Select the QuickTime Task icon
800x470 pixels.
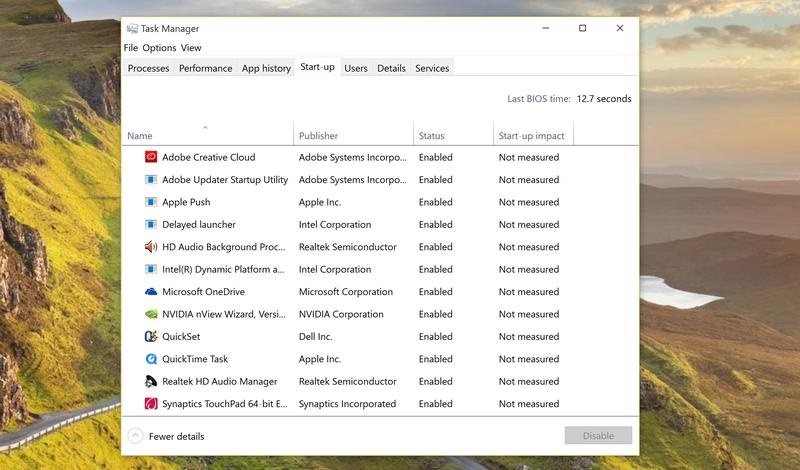coord(151,359)
